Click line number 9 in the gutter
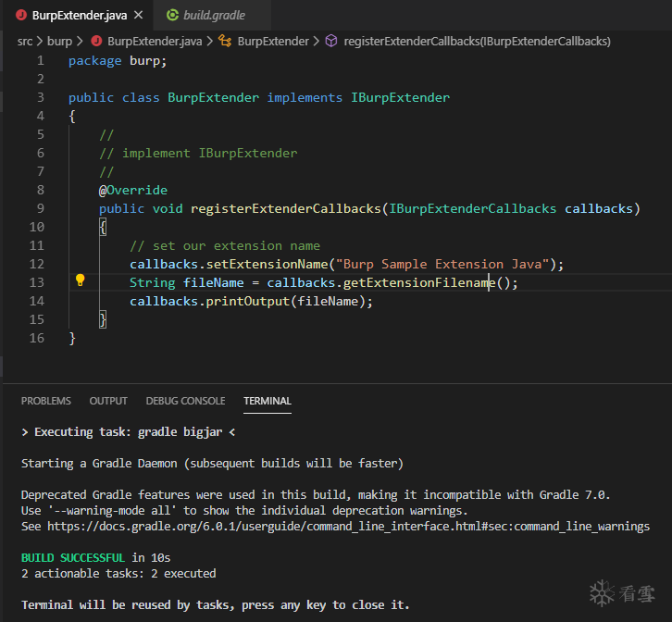 pos(41,208)
